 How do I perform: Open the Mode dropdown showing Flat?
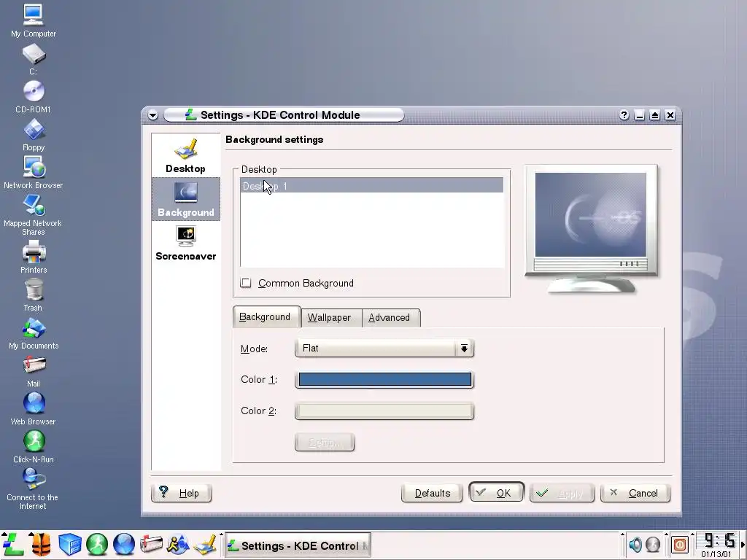[x=384, y=348]
